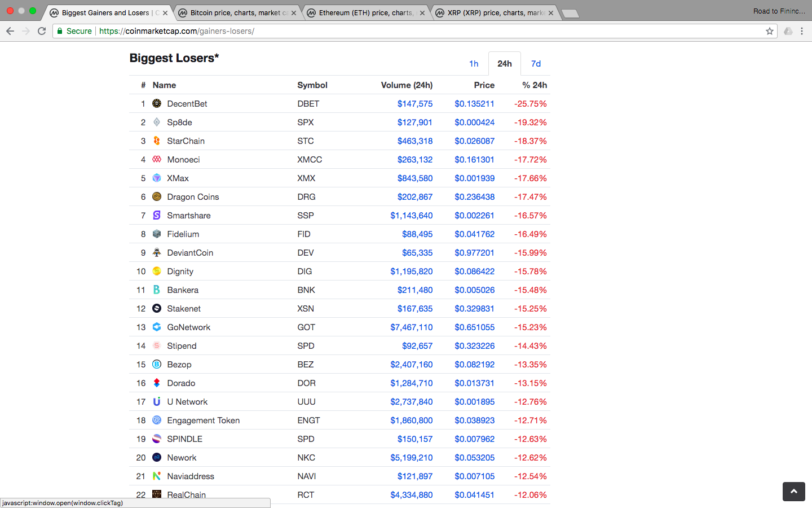Viewport: 812px width, 508px height.
Task: Click the Engagement Token logo icon
Action: point(157,420)
